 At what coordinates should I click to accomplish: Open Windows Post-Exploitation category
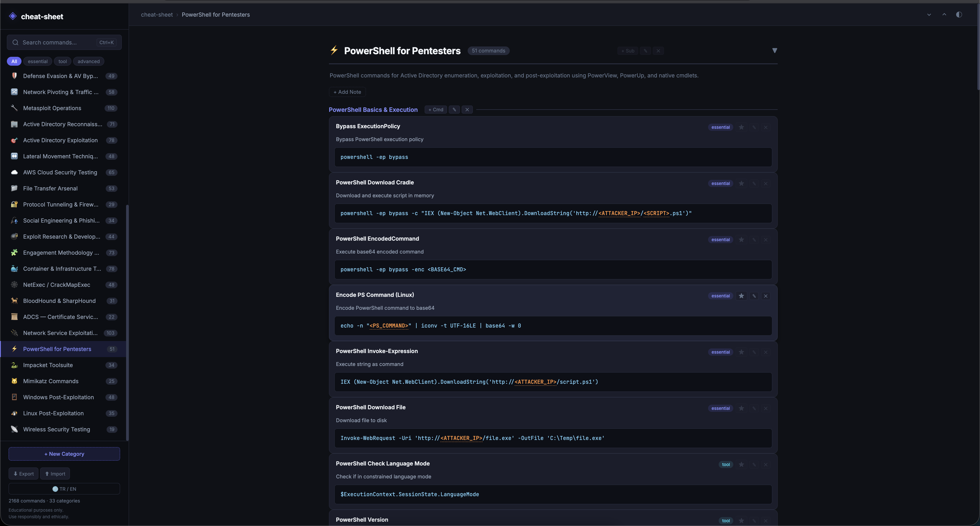[64, 397]
